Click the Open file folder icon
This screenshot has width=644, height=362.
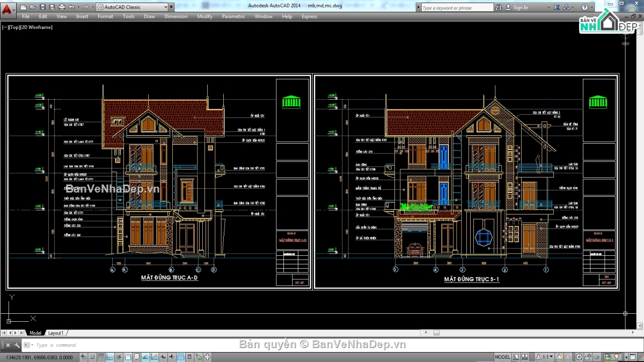tap(33, 8)
